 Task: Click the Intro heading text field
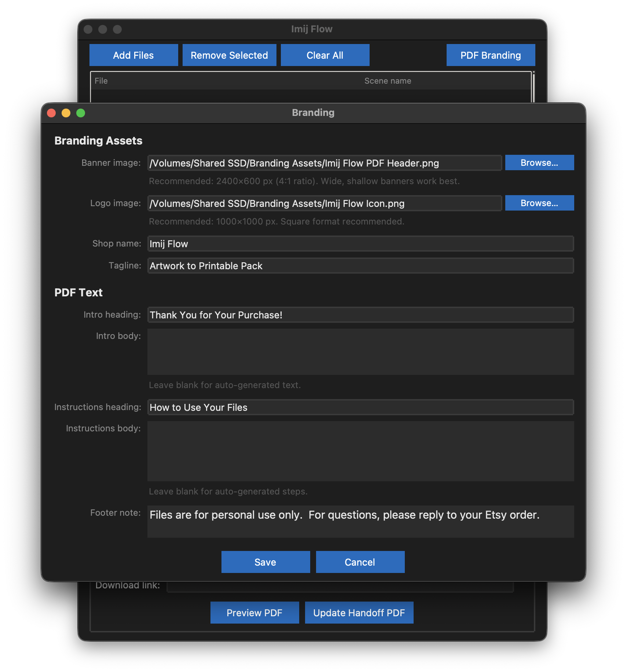360,314
